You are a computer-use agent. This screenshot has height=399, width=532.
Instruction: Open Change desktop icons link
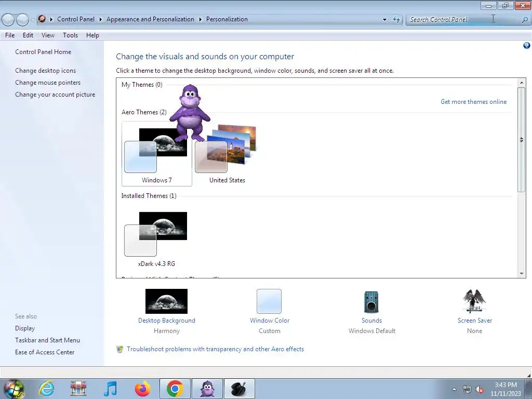(x=46, y=71)
